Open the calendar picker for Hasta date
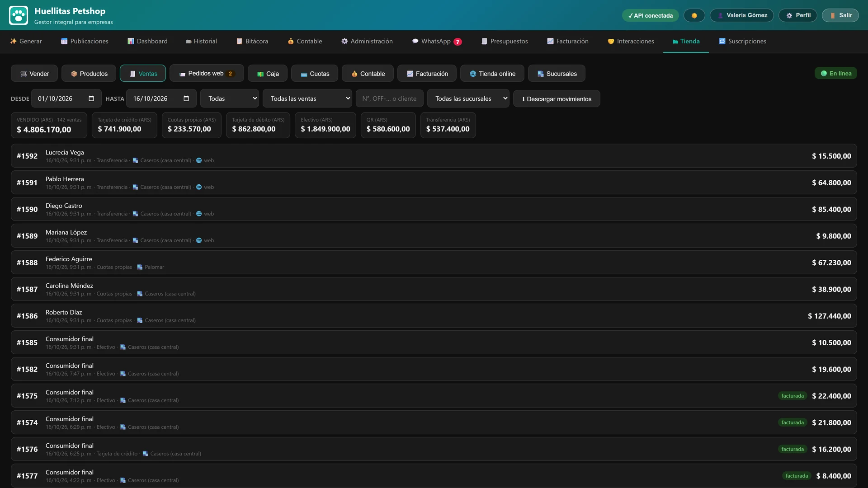This screenshot has height=488, width=868. click(x=186, y=99)
